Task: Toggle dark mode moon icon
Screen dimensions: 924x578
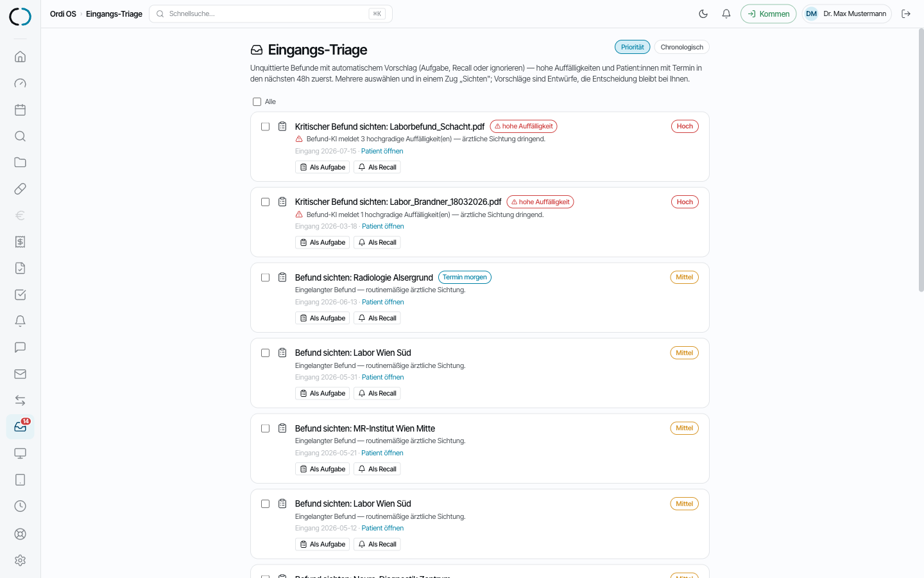Action: [x=703, y=13]
